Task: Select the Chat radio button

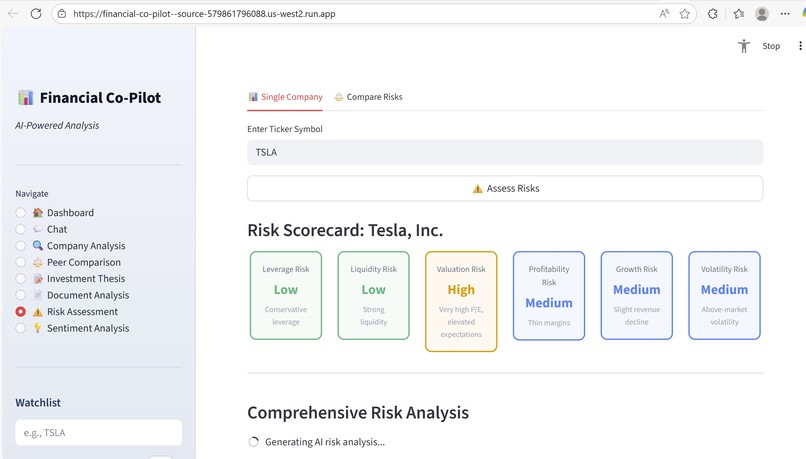Action: pyautogui.click(x=21, y=229)
